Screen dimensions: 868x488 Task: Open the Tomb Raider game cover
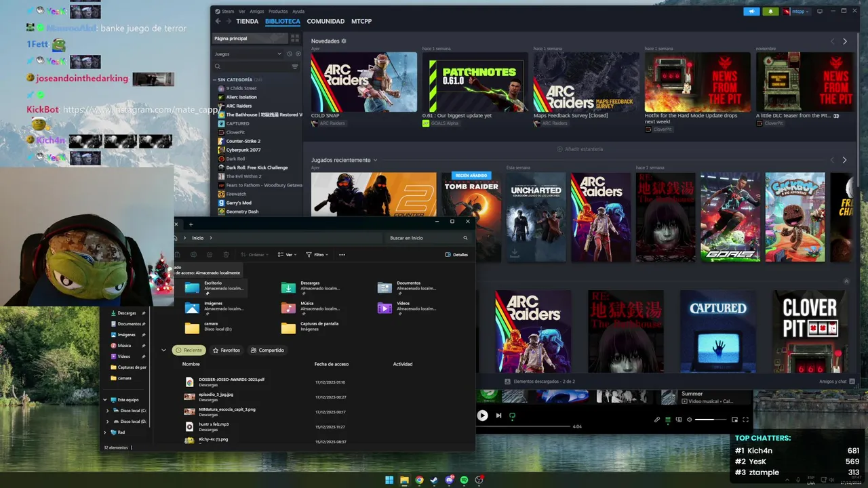tap(471, 217)
